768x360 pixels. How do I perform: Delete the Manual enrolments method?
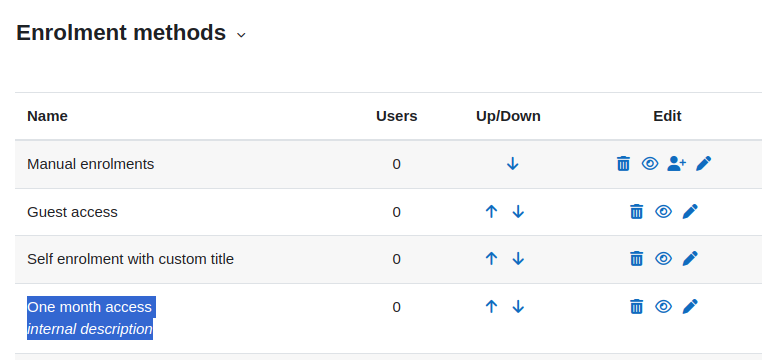pyautogui.click(x=623, y=164)
